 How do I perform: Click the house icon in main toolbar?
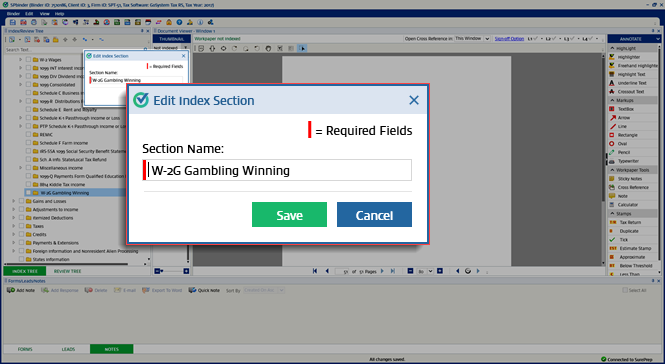169,22
